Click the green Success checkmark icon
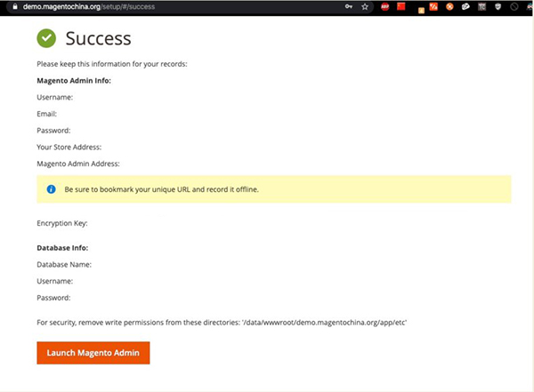 click(46, 38)
